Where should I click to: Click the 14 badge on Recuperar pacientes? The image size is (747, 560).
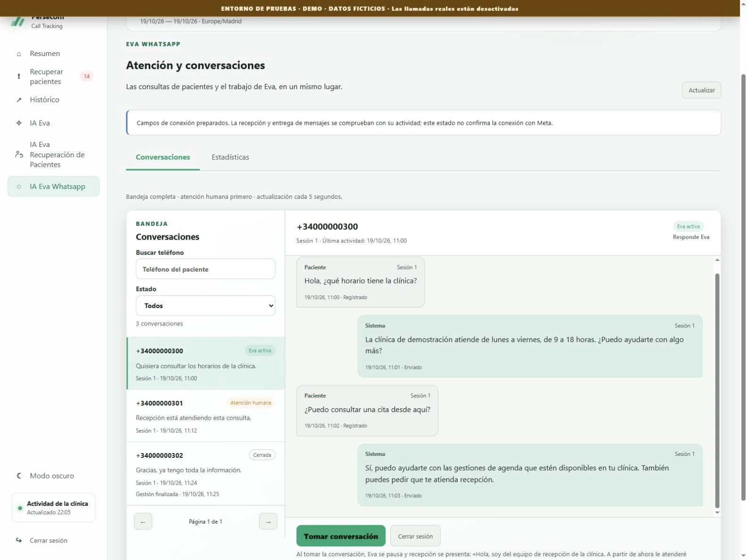[x=86, y=76]
